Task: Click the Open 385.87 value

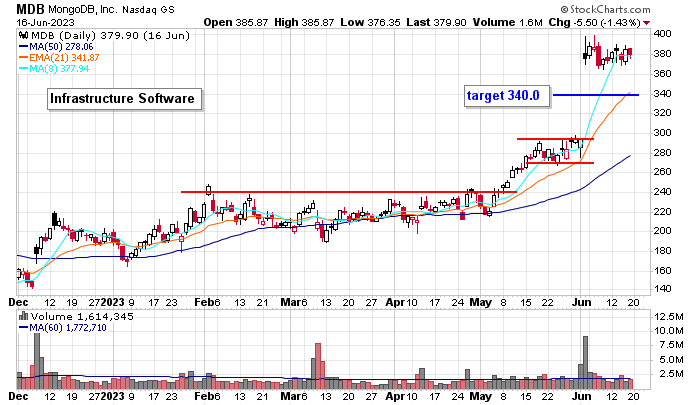Action: pos(236,22)
